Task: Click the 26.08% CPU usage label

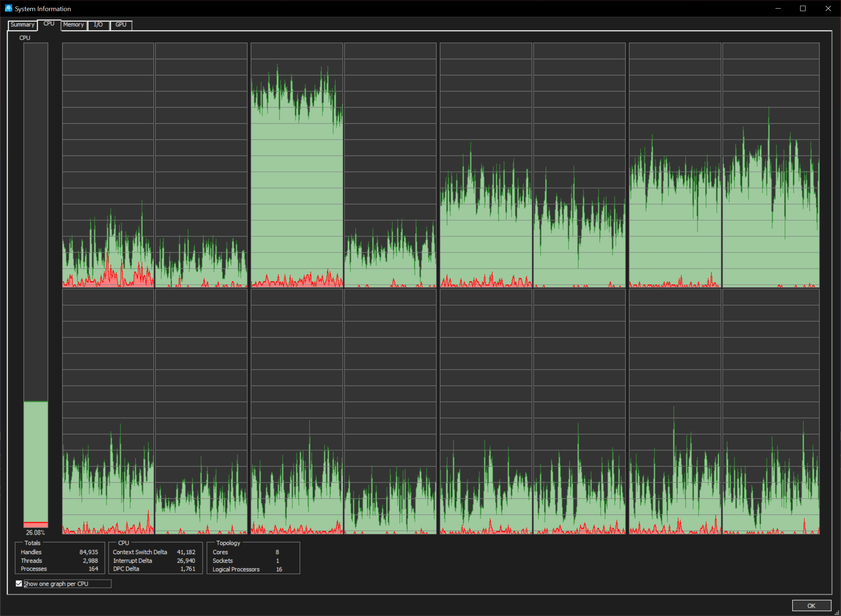Action: [35, 533]
